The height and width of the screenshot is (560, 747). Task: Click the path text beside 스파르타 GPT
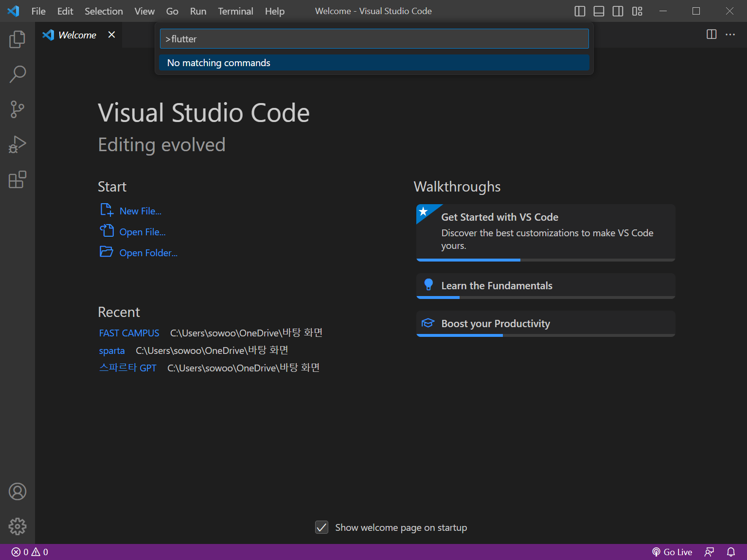pyautogui.click(x=244, y=368)
